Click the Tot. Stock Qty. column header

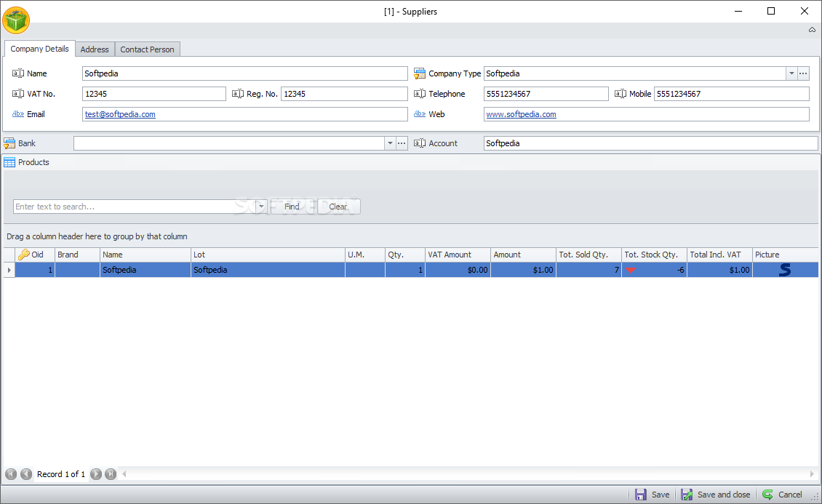click(654, 255)
